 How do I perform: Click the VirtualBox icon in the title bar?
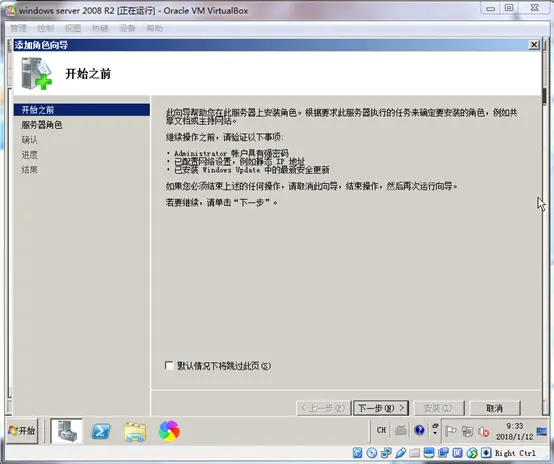click(x=11, y=11)
